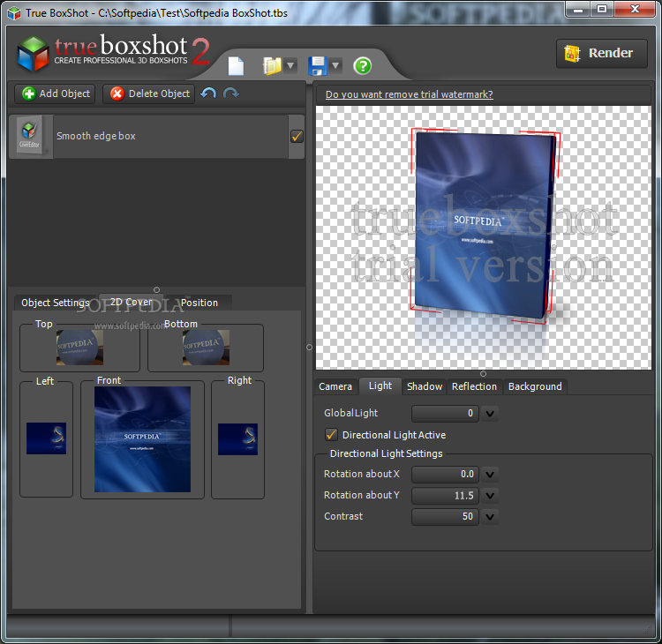This screenshot has height=644, width=662.
Task: Open the Shadow tab
Action: coord(425,386)
